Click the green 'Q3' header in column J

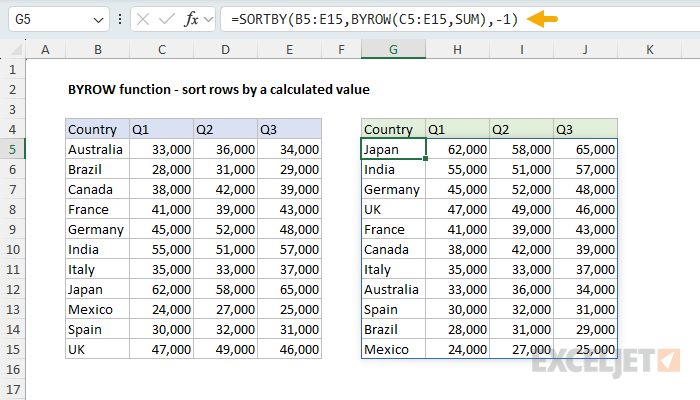pyautogui.click(x=585, y=129)
